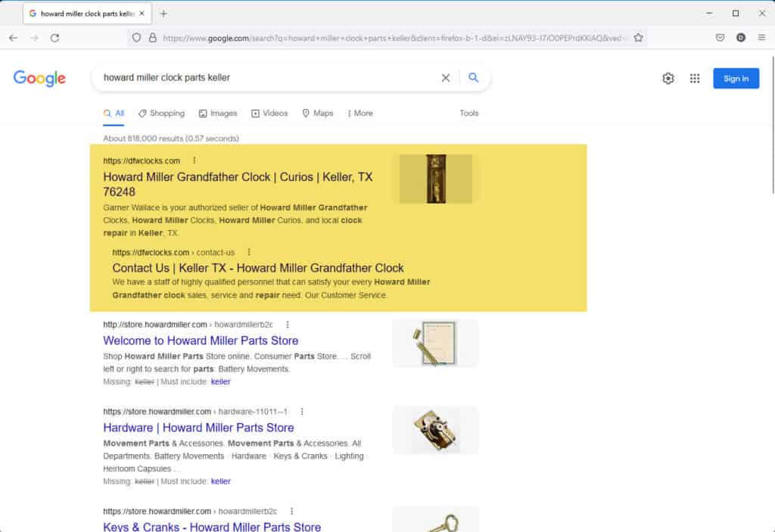Open options menu beside dfwclocks.com contact-us
The width and height of the screenshot is (775, 532).
pyautogui.click(x=248, y=252)
